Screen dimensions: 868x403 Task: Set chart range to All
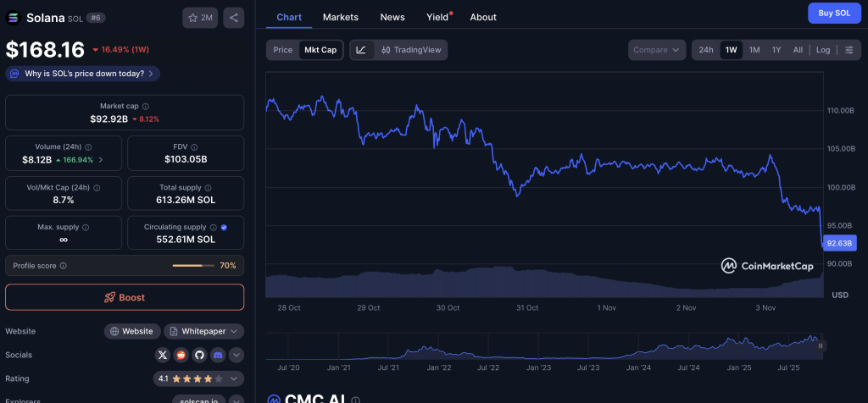tap(798, 50)
